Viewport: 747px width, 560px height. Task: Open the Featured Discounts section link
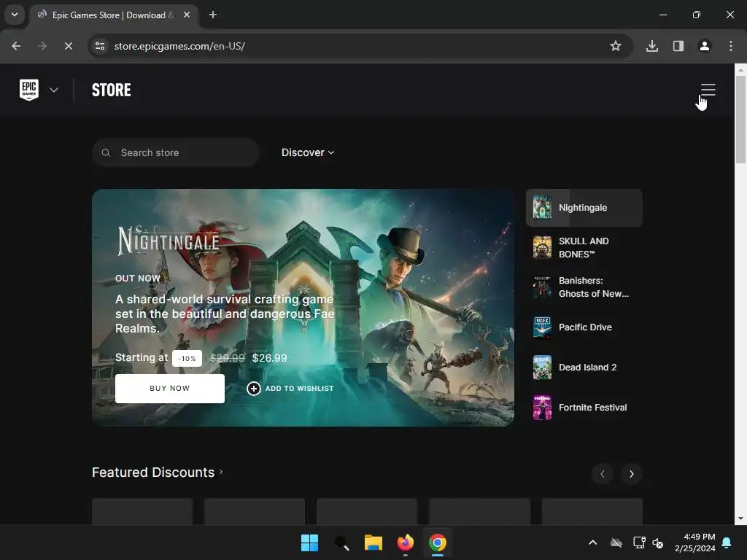(158, 472)
